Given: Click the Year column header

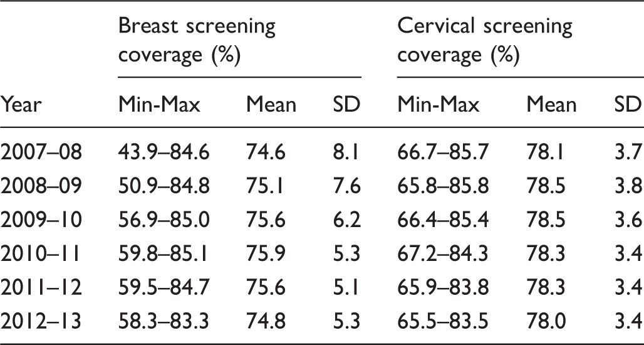Looking at the screenshot, I should coord(21,105).
